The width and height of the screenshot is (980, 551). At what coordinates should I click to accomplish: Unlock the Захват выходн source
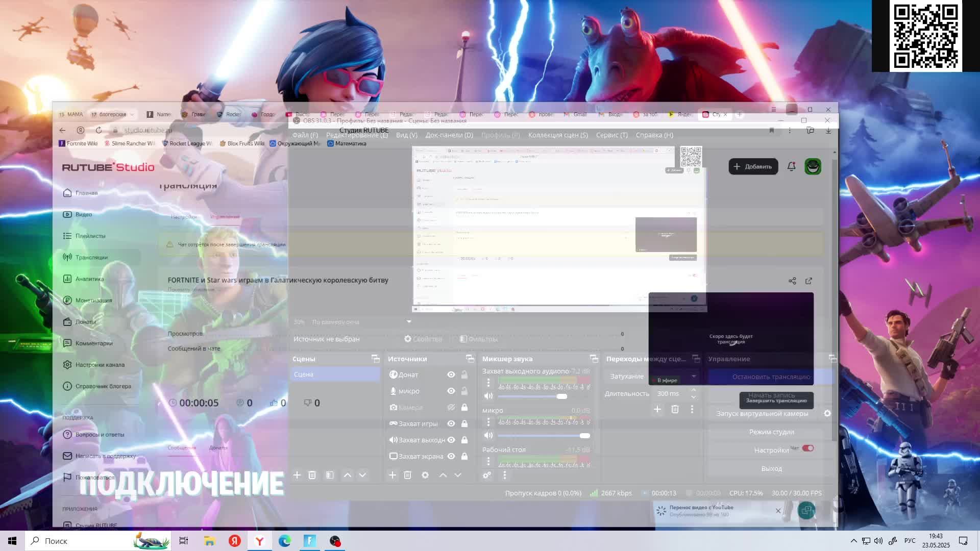click(464, 440)
